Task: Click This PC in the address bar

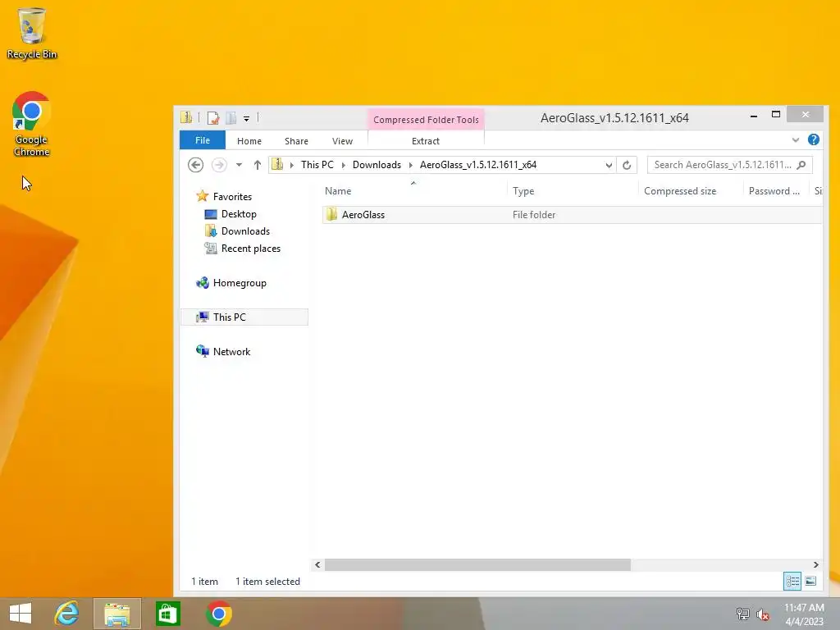Action: [x=317, y=164]
